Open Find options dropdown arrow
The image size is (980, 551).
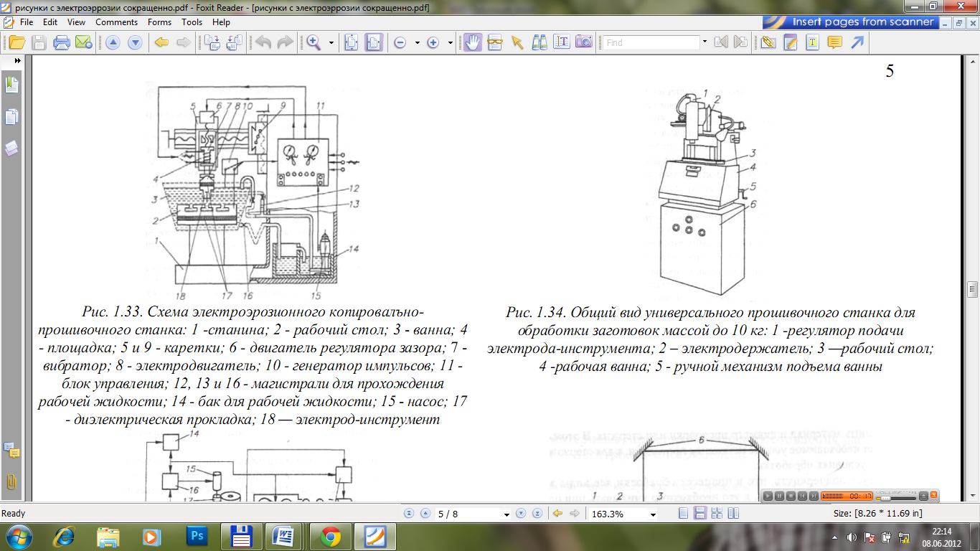pos(705,43)
